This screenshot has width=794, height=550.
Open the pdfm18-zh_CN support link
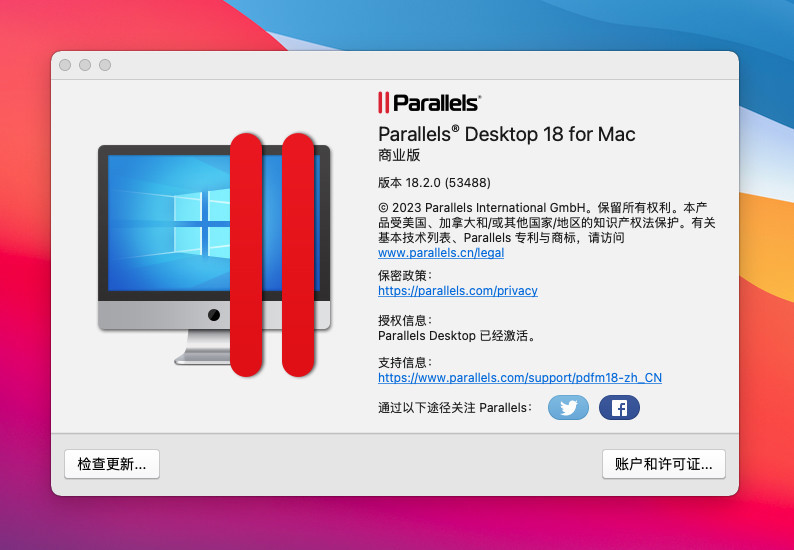pos(520,378)
